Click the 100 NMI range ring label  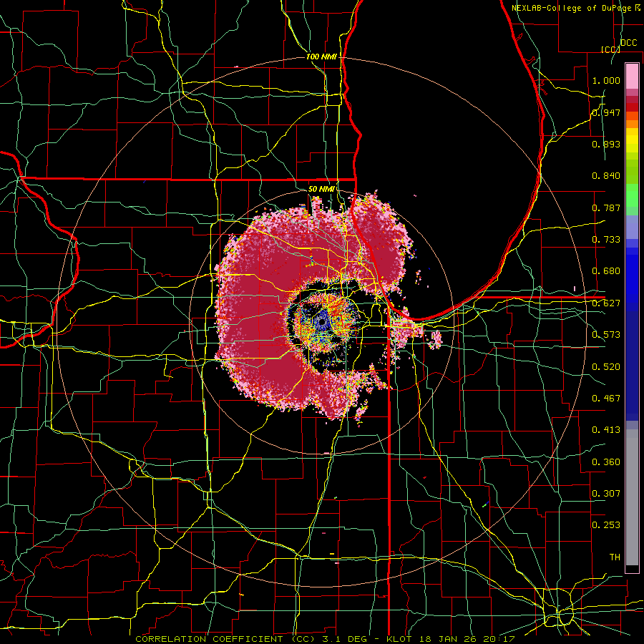tap(321, 57)
